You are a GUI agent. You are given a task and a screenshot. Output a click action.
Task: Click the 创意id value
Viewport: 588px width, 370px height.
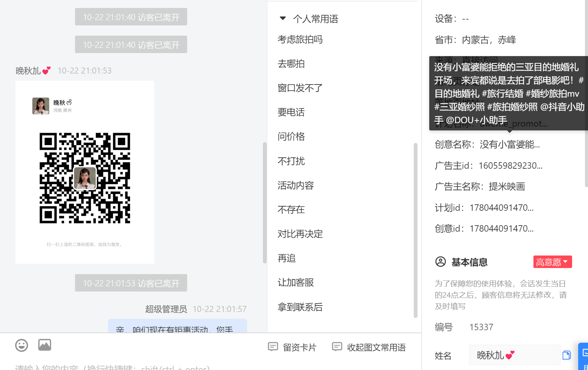[x=502, y=229]
